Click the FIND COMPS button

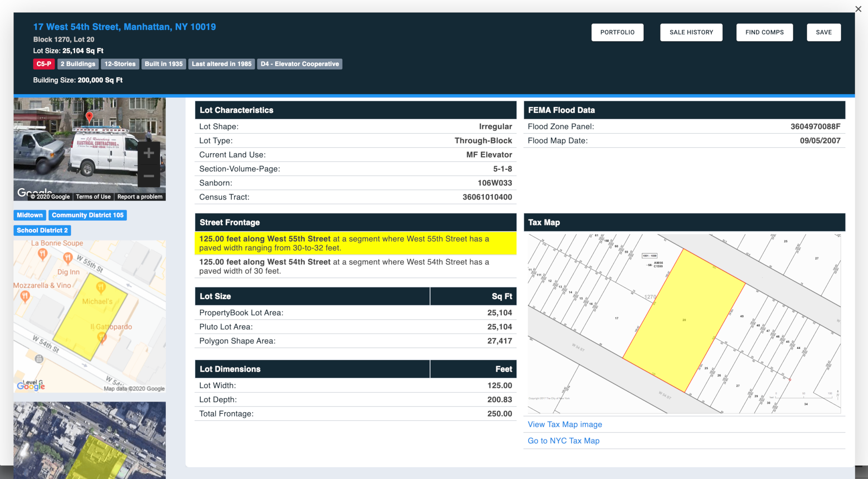click(764, 32)
